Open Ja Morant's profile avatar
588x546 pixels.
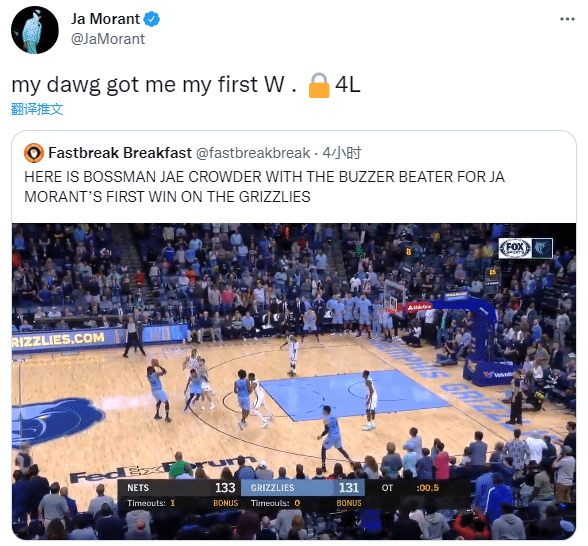click(35, 30)
